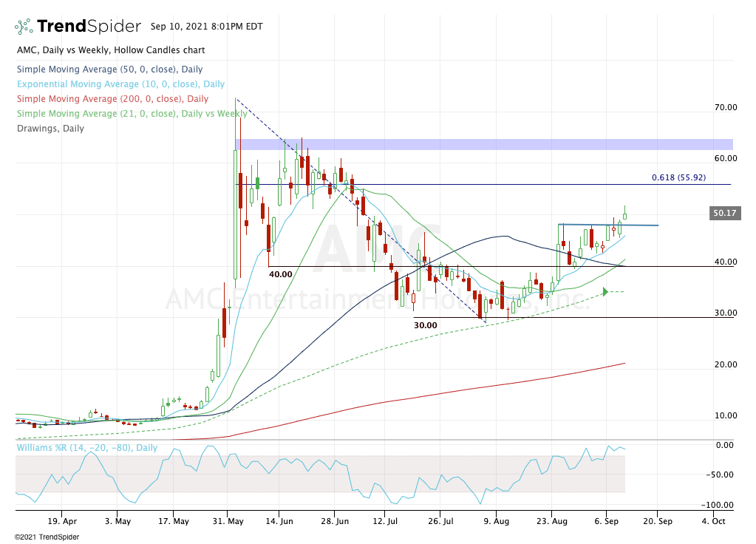
Task: Click the -100.00 Williams %R axis label
Action: pos(719,505)
